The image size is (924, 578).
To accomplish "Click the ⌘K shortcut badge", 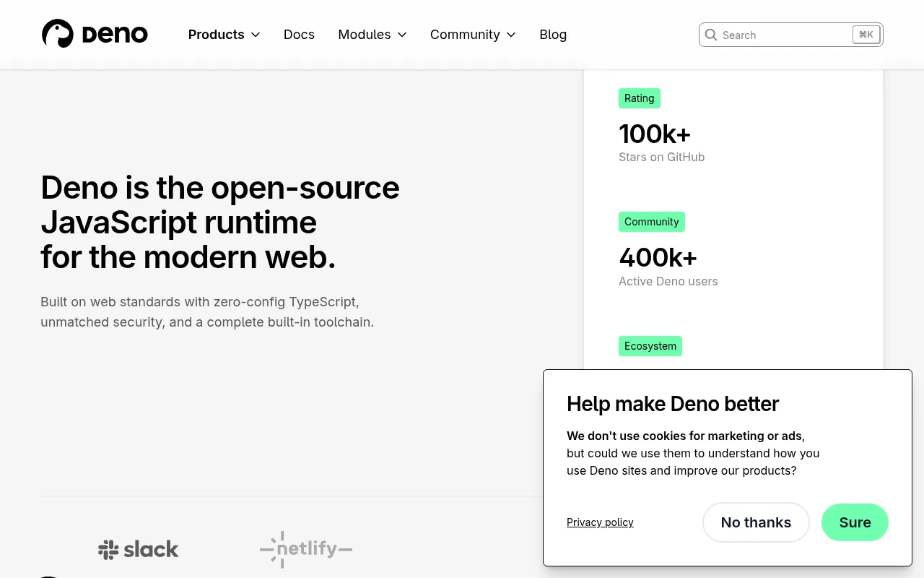I will 866,34.
